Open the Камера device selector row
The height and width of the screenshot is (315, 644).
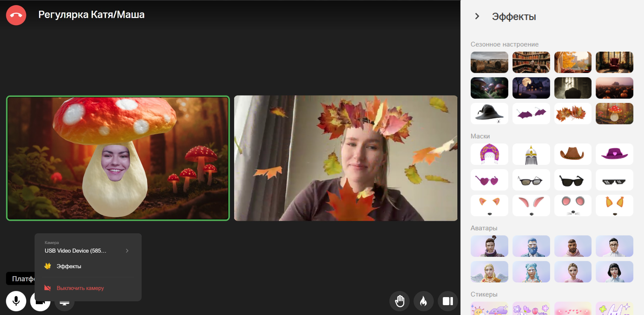coord(86,247)
